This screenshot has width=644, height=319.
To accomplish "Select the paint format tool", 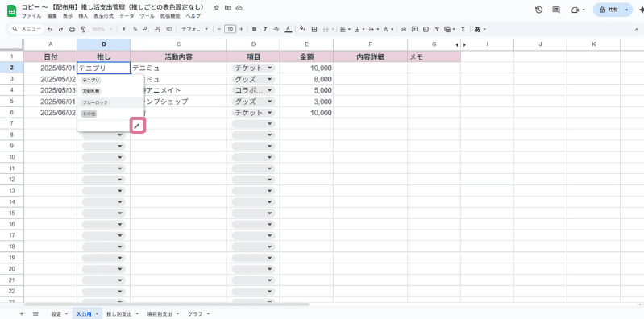I will pos(83,29).
